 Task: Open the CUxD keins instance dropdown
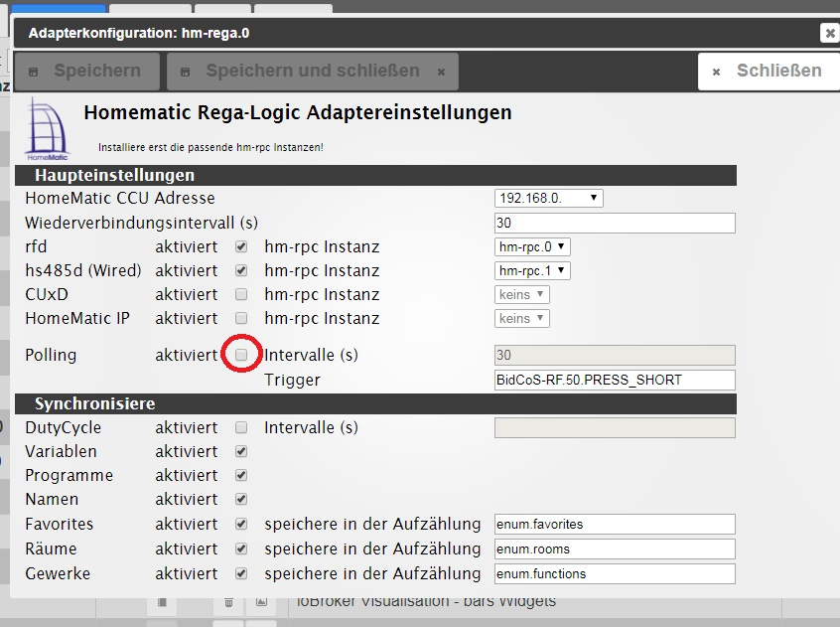point(522,295)
